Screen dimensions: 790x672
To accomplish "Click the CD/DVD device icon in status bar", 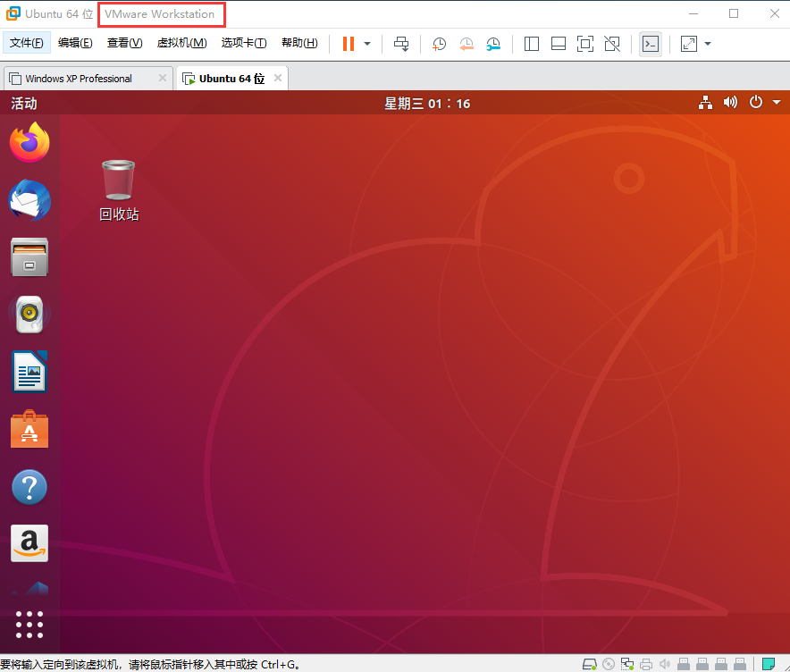I will [x=609, y=663].
